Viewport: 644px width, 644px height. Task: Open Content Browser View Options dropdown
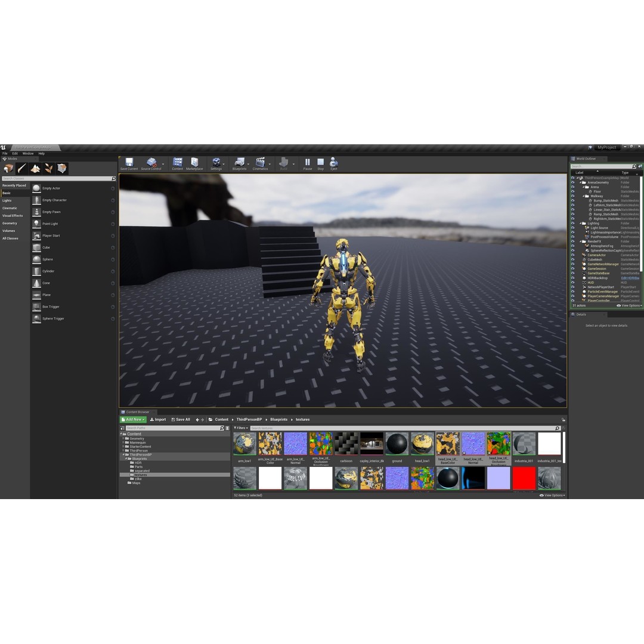(x=552, y=496)
